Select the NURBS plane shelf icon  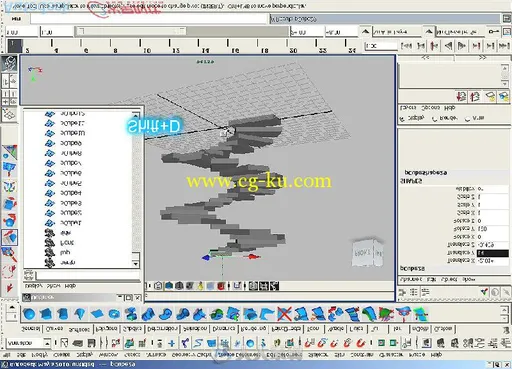point(97,314)
